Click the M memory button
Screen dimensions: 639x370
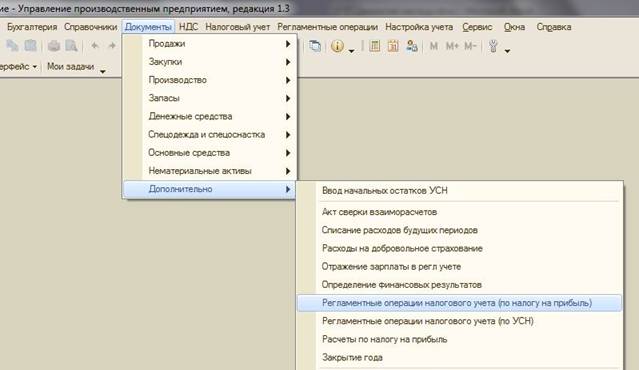pos(434,46)
